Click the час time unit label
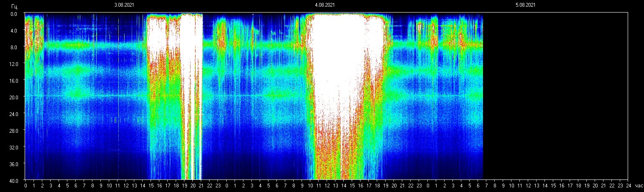 click(x=638, y=186)
